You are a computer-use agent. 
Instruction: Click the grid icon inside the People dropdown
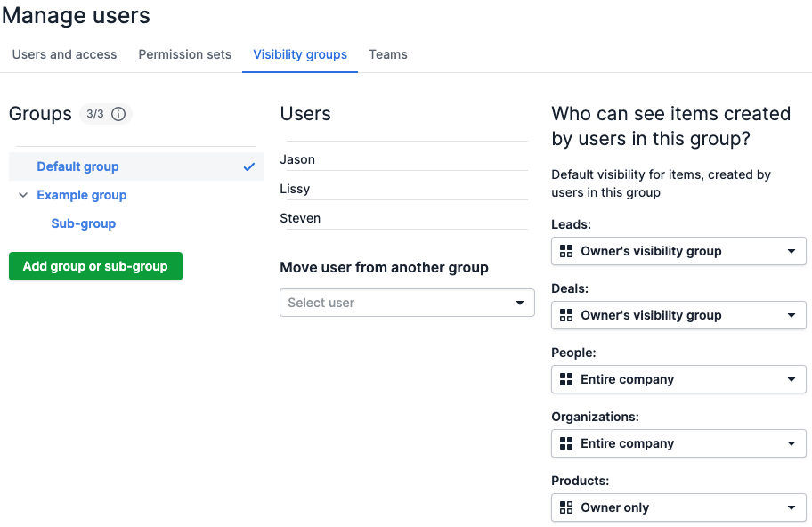(x=566, y=379)
